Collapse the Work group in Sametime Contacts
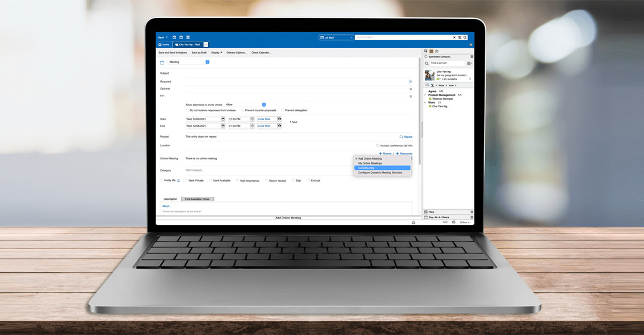This screenshot has width=644, height=335. (x=425, y=102)
